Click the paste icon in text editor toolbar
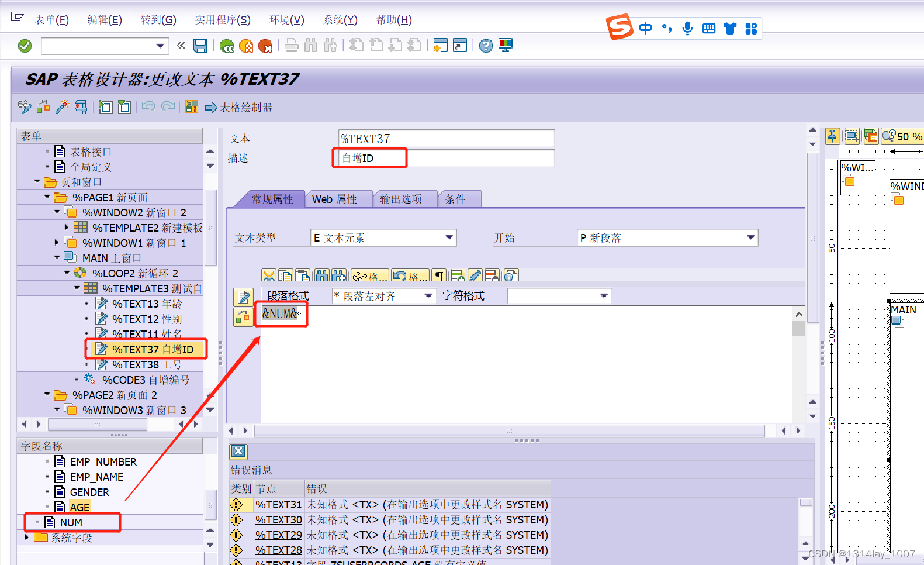This screenshot has height=565, width=924. coord(303,275)
